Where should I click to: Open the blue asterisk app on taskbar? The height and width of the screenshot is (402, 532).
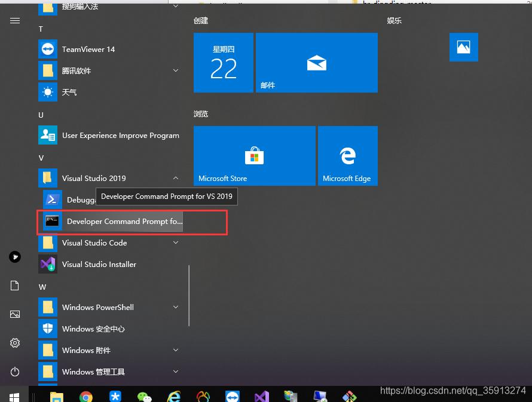[x=115, y=397]
